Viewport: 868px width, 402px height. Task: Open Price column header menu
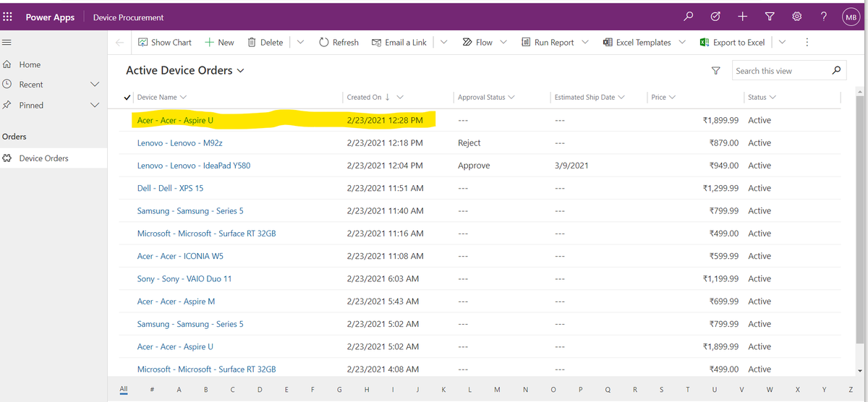tap(663, 97)
